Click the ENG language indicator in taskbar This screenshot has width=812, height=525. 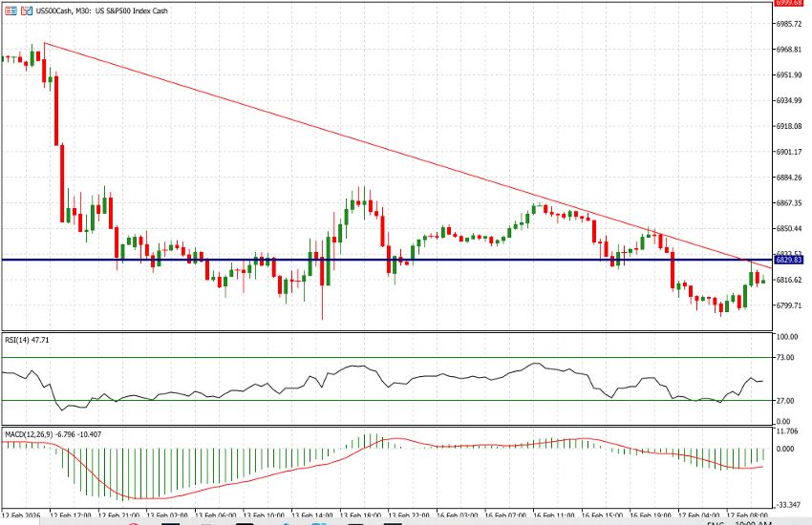[715, 522]
